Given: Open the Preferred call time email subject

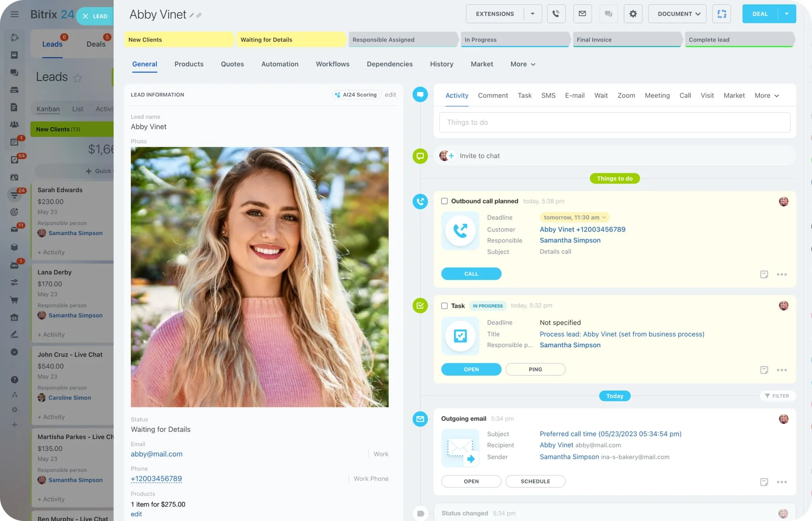Looking at the screenshot, I should pyautogui.click(x=610, y=434).
